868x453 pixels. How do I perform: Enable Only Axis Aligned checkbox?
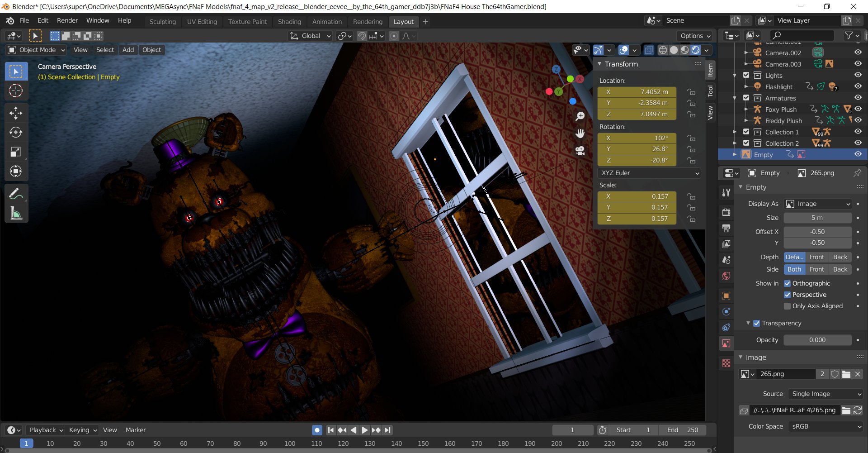click(787, 306)
